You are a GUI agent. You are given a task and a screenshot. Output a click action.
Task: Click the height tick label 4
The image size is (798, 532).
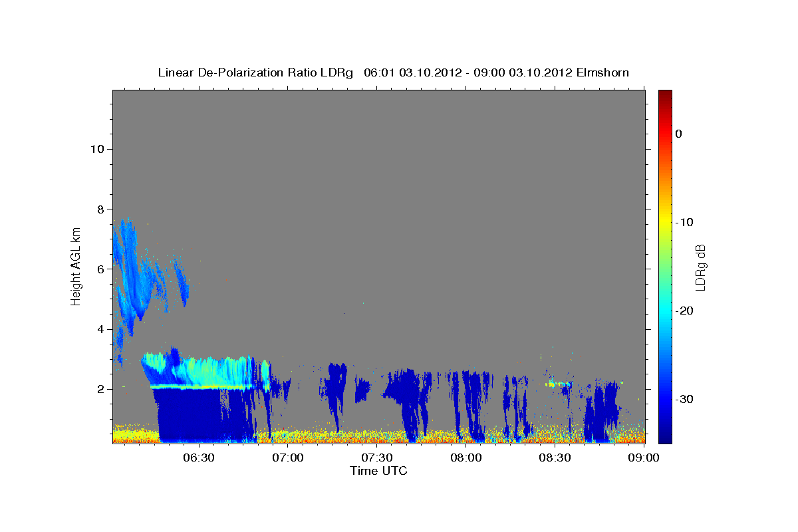(101, 329)
